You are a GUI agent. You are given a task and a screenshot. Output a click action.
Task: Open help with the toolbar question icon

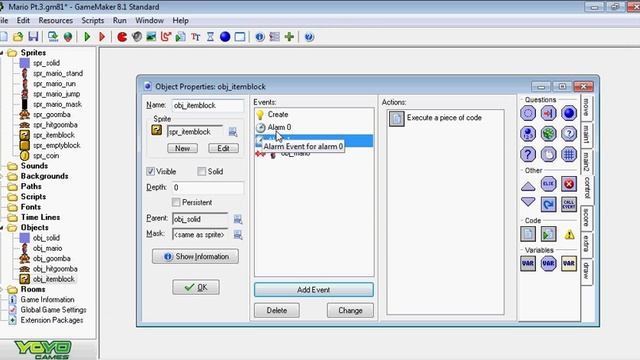[309, 37]
